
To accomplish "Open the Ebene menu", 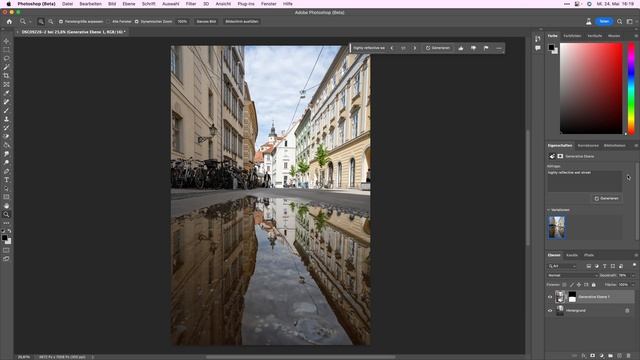I will (129, 4).
